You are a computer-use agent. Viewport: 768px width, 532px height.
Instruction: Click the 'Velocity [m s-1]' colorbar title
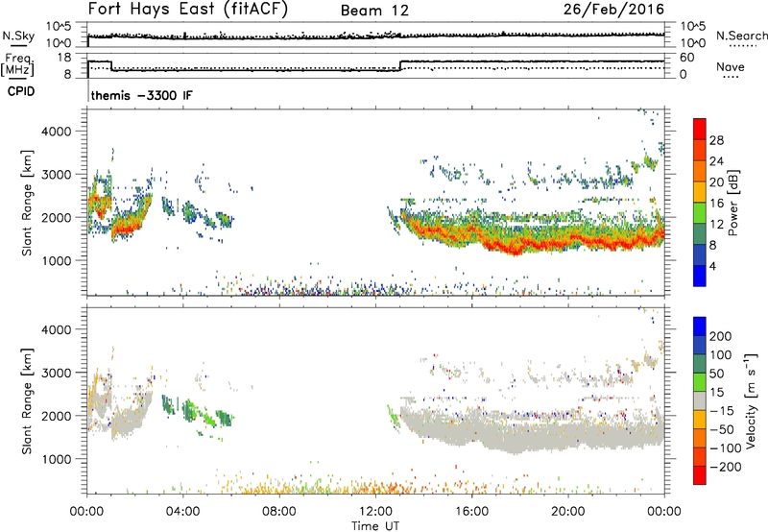tap(751, 401)
